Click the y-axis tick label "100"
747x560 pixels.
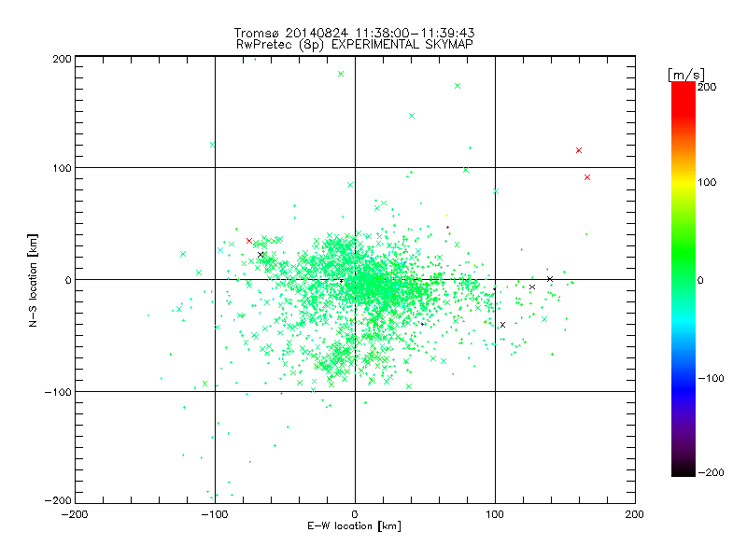tap(62, 168)
